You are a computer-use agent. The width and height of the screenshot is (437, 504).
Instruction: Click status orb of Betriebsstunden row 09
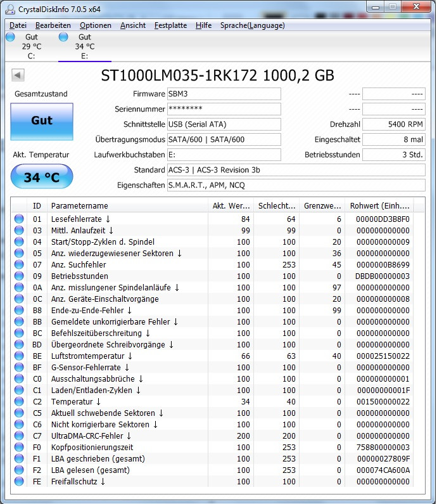pyautogui.click(x=19, y=276)
